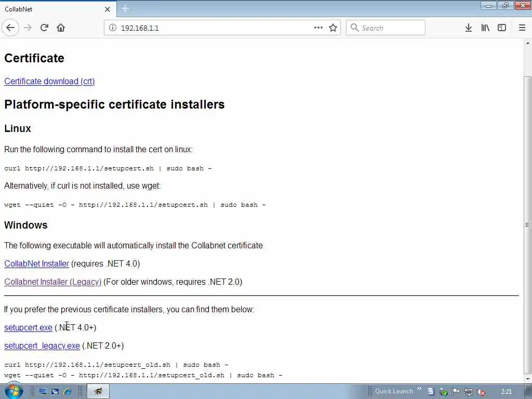Open the browser home page
The height and width of the screenshot is (399, 532).
pyautogui.click(x=61, y=28)
